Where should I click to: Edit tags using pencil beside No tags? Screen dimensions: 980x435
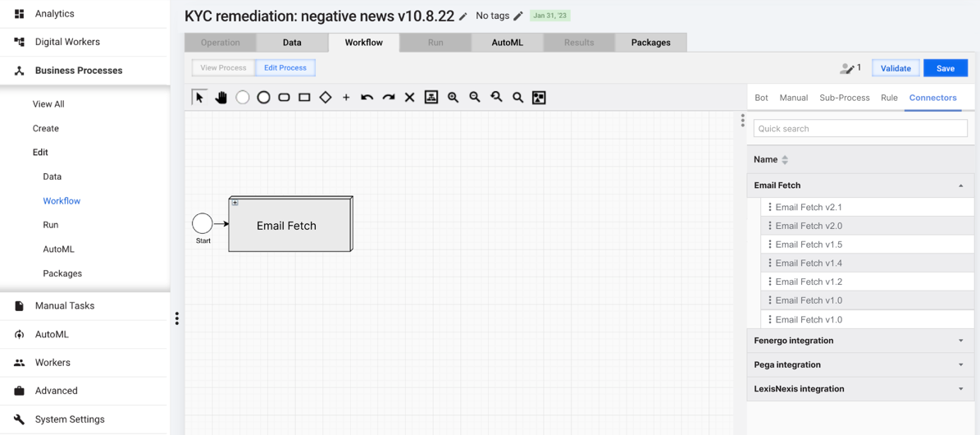pos(518,16)
